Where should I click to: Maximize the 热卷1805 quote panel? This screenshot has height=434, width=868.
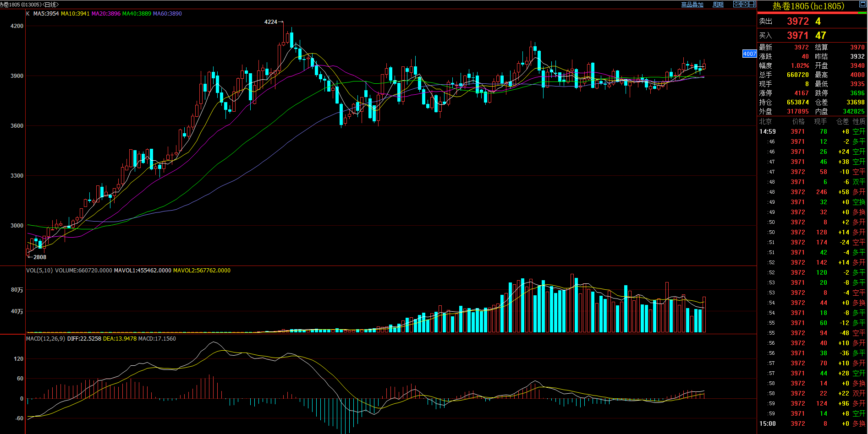(862, 5)
